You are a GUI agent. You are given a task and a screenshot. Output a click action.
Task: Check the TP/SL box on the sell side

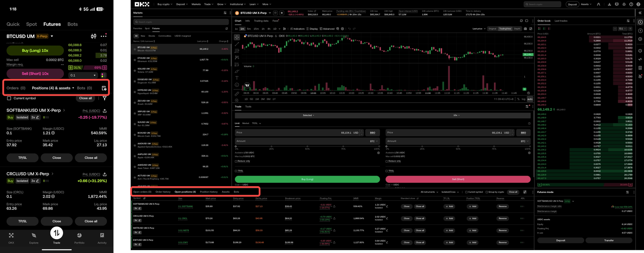coord(387,171)
